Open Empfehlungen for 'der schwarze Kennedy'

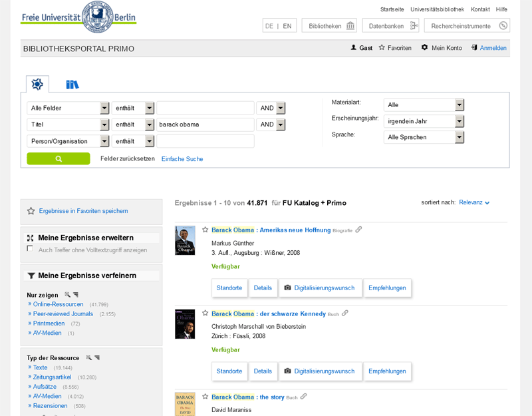pos(387,371)
